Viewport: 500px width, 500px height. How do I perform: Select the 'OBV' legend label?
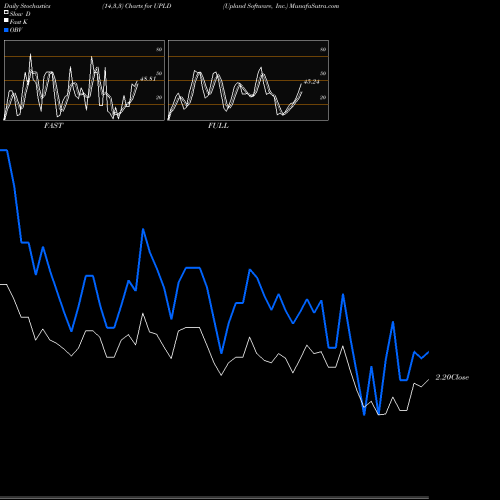pos(16,30)
